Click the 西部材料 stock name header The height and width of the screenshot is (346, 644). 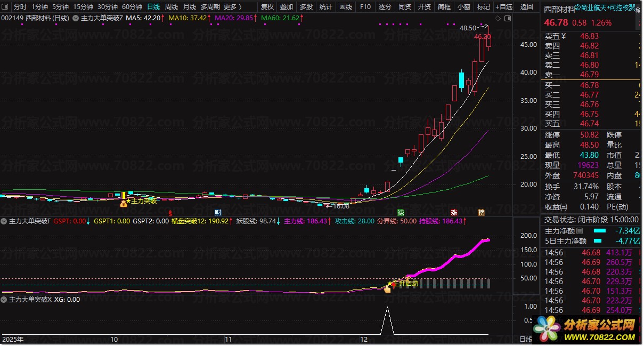click(x=559, y=9)
